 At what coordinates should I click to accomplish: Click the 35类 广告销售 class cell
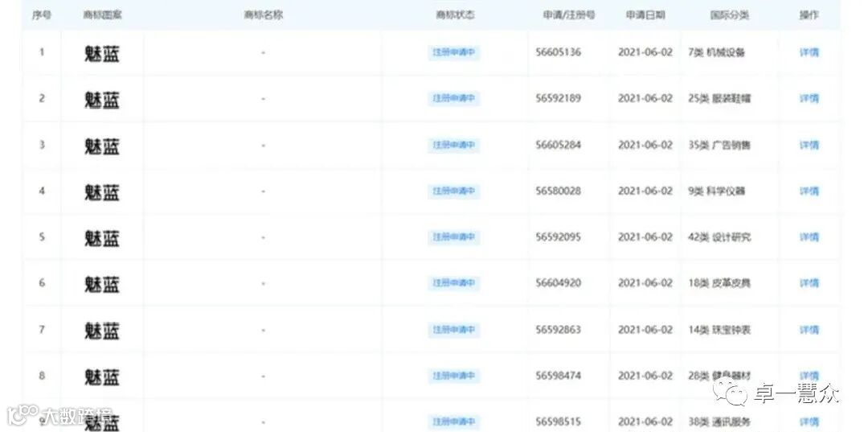tap(719, 145)
